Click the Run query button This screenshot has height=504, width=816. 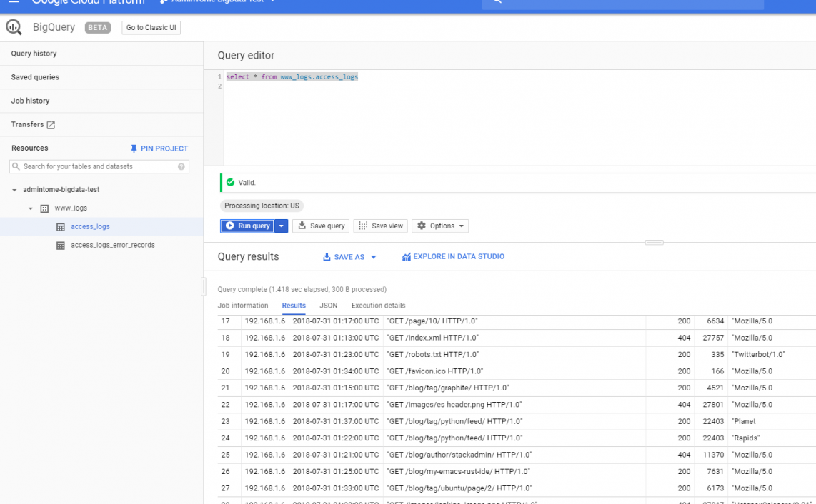(x=249, y=226)
